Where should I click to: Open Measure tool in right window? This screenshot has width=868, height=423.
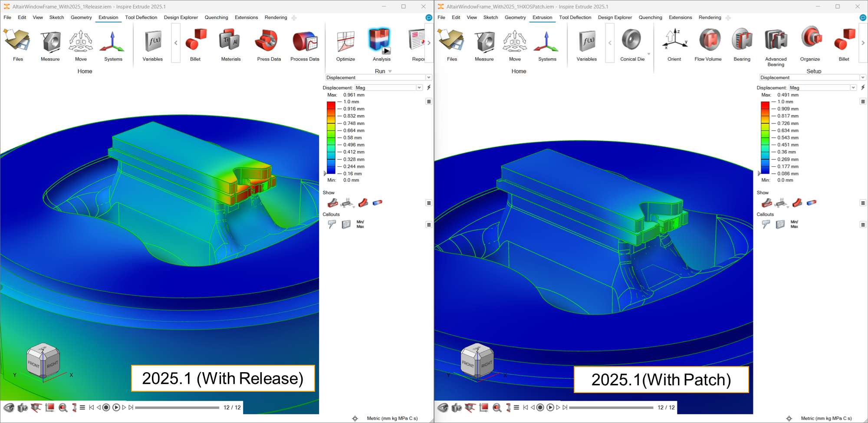(484, 45)
